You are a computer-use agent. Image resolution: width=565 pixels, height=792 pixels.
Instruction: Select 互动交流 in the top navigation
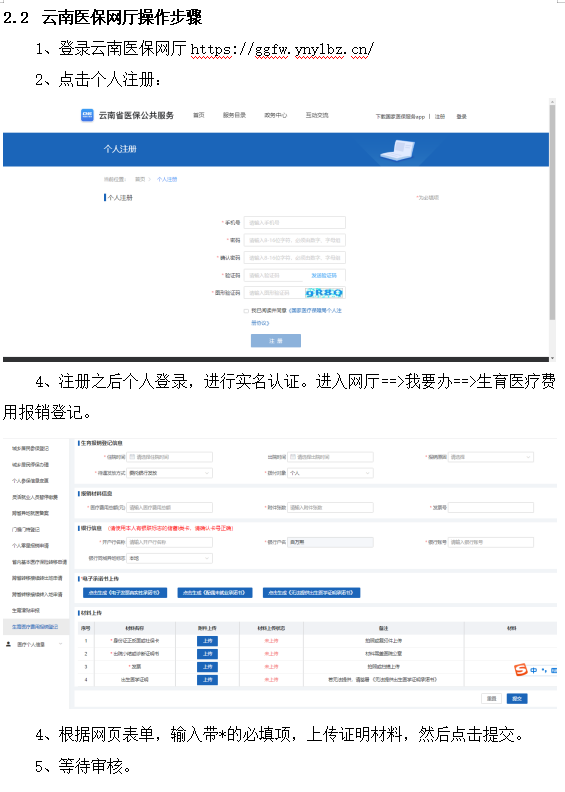pyautogui.click(x=317, y=115)
